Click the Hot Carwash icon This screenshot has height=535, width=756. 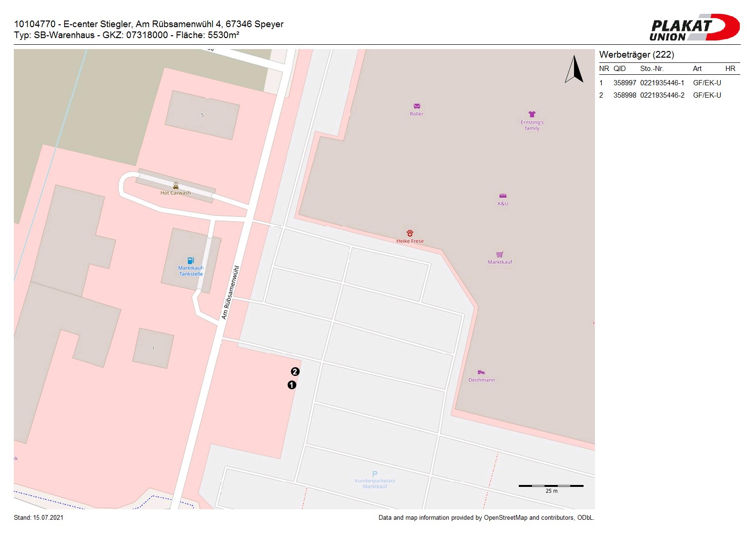tap(176, 186)
